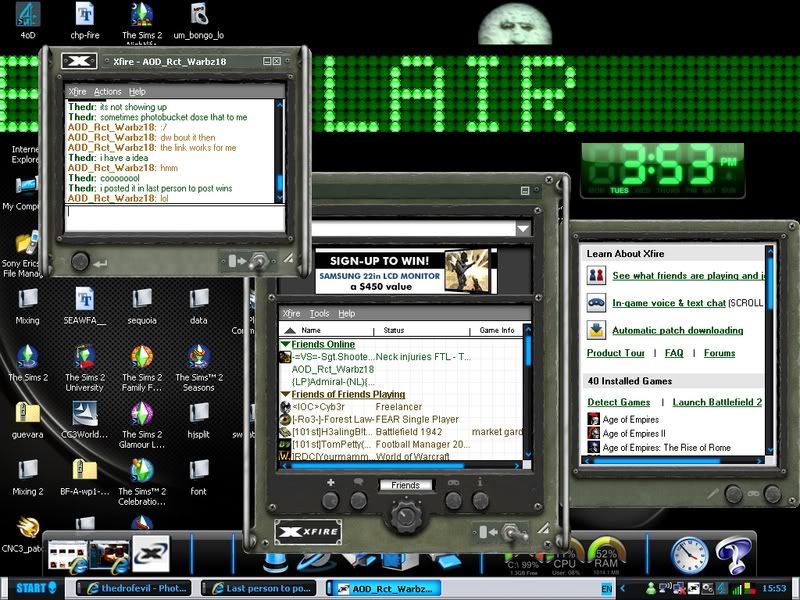Switch to Last person to po... taskbar window
800x600 pixels.
[x=259, y=588]
